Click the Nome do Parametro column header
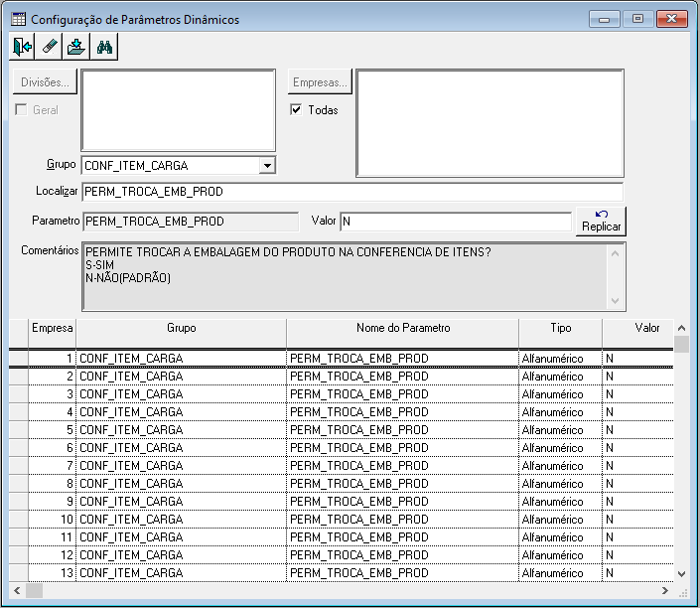The width and height of the screenshot is (700, 608). (x=403, y=333)
